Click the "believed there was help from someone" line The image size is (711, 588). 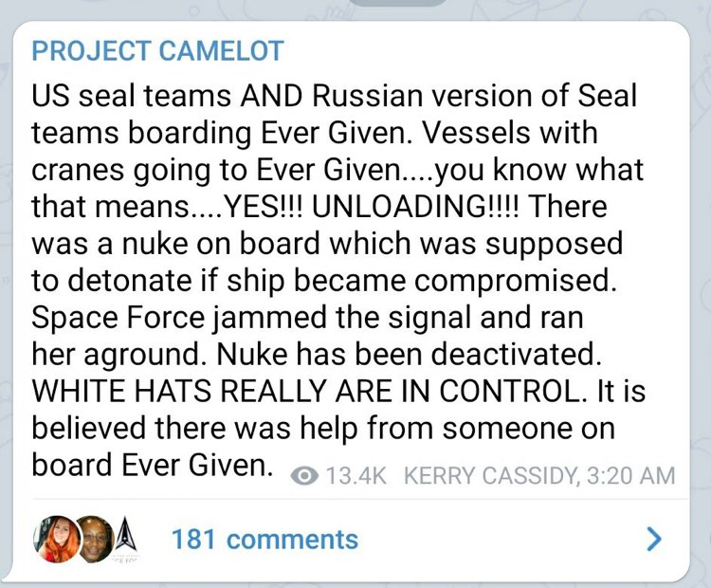[323, 428]
